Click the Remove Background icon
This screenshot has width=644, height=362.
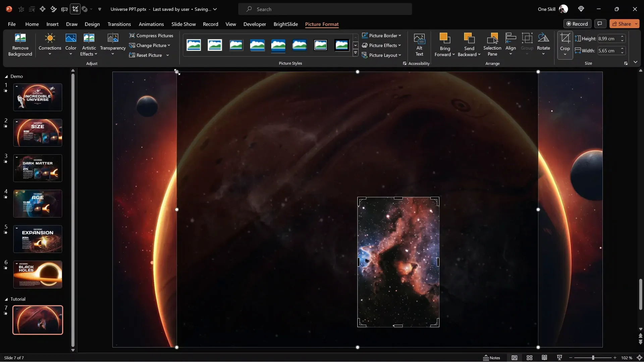tap(20, 38)
